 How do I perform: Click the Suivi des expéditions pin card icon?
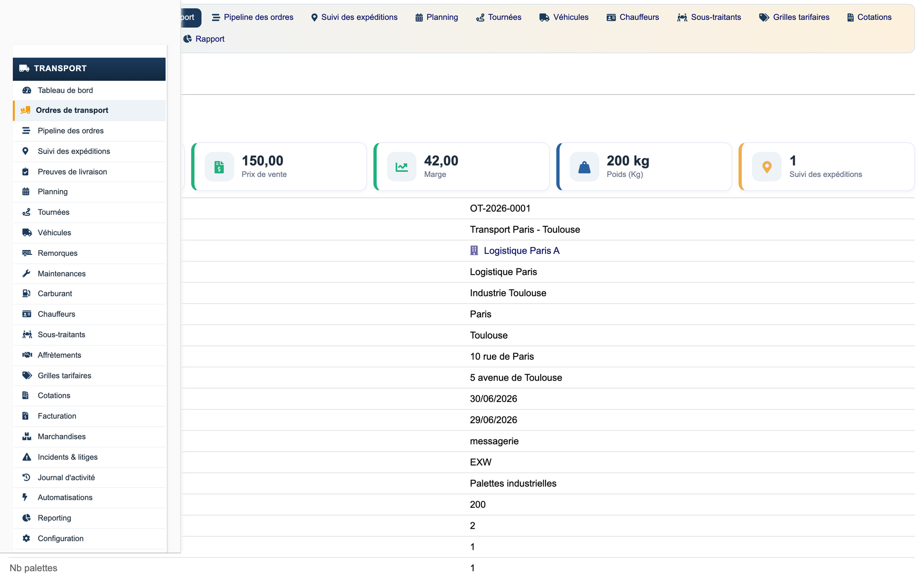(x=767, y=167)
